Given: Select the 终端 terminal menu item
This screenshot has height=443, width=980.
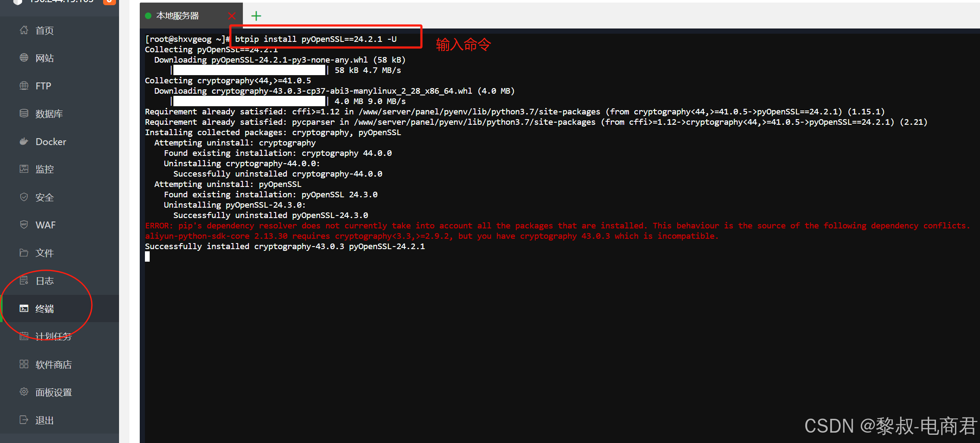Looking at the screenshot, I should click(x=44, y=308).
